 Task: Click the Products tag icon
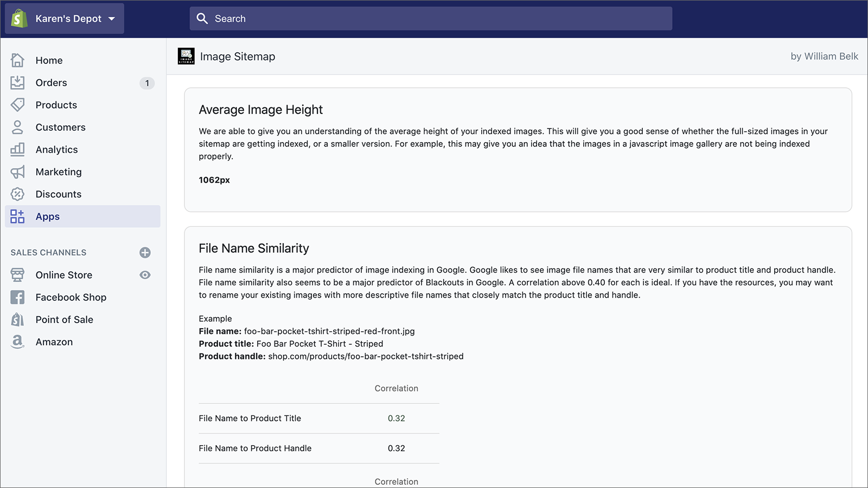(x=17, y=105)
